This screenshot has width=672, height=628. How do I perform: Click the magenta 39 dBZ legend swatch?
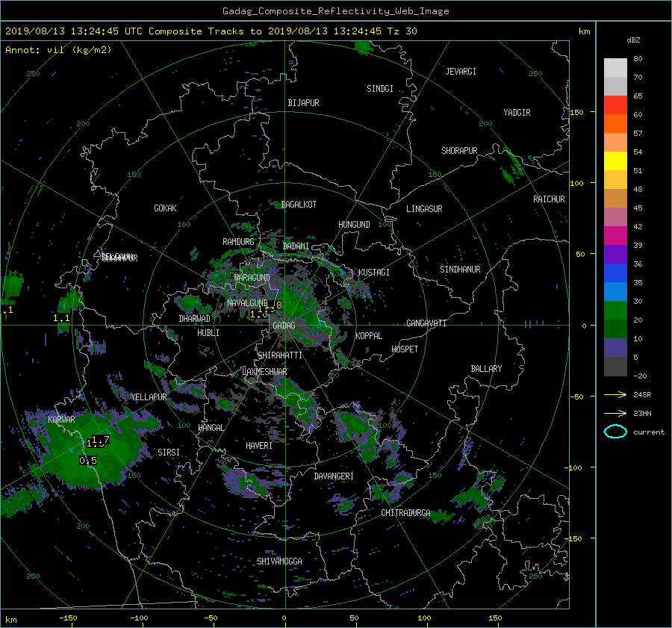click(x=615, y=236)
